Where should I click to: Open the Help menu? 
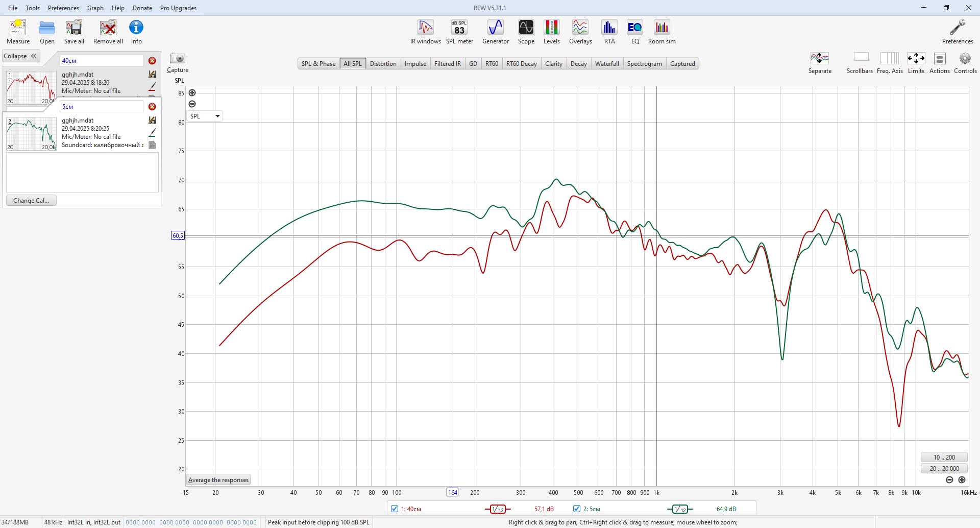118,8
